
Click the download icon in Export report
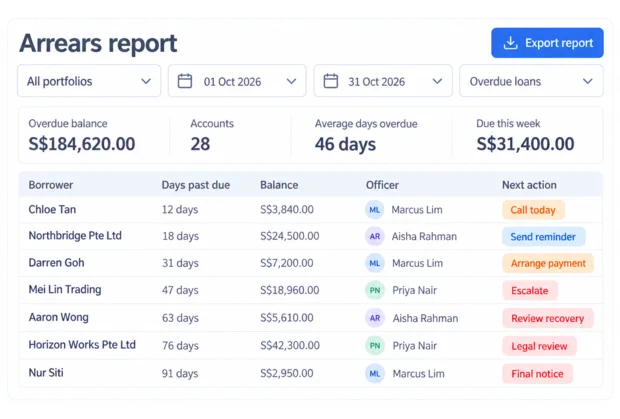(x=510, y=43)
